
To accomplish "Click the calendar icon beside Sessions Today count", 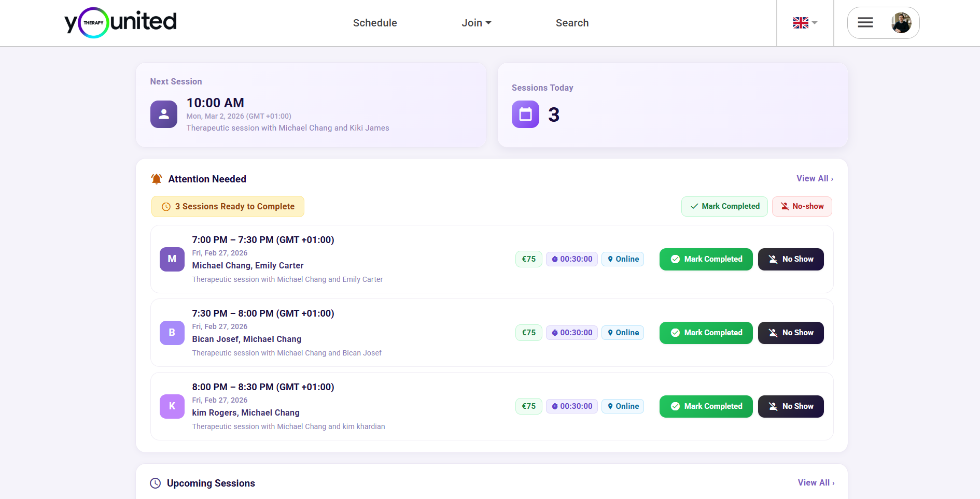I will [x=525, y=115].
